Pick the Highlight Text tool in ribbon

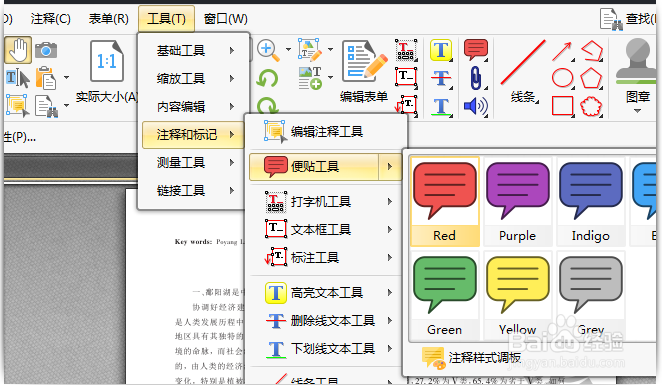coord(441,50)
